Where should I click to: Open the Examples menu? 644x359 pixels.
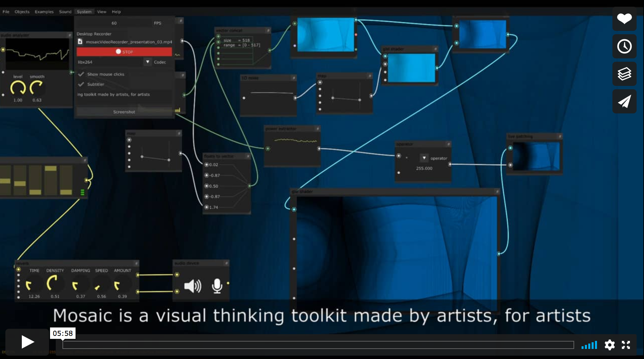[44, 12]
